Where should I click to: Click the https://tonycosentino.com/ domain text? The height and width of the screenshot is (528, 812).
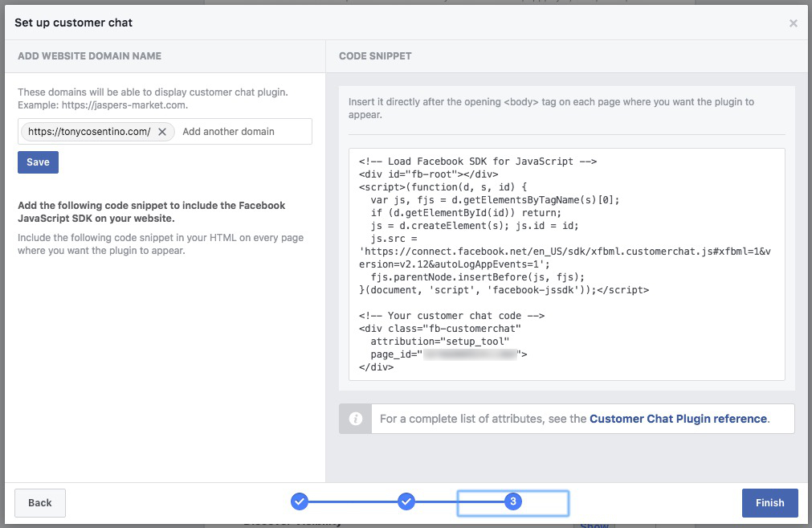[x=89, y=132]
